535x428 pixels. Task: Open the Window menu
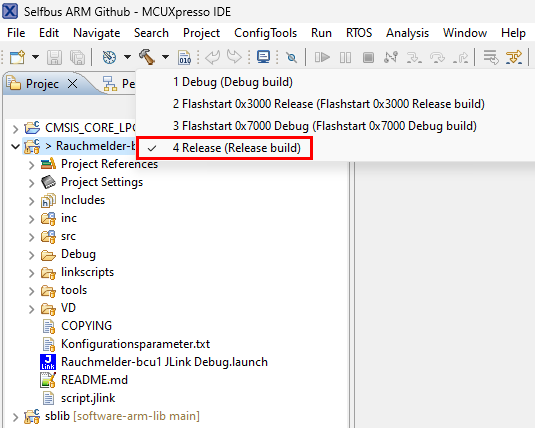[465, 33]
